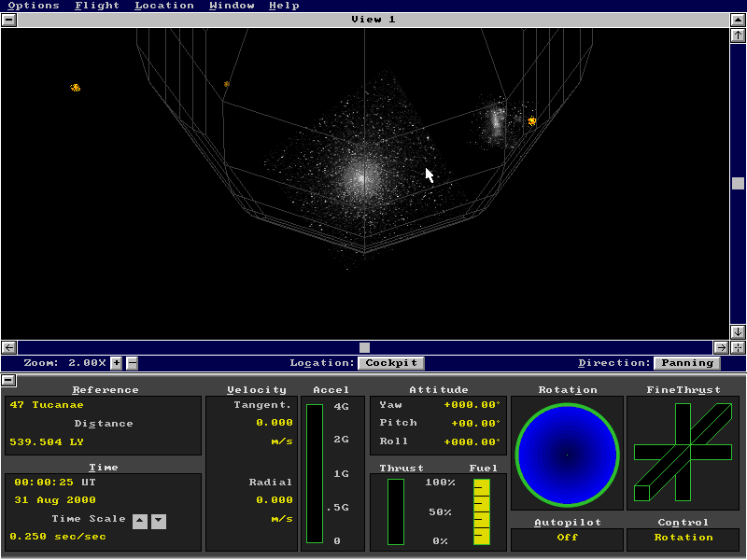Click the instrument panel control box
Image resolution: width=747 pixels, height=560 pixels.
(x=8, y=380)
